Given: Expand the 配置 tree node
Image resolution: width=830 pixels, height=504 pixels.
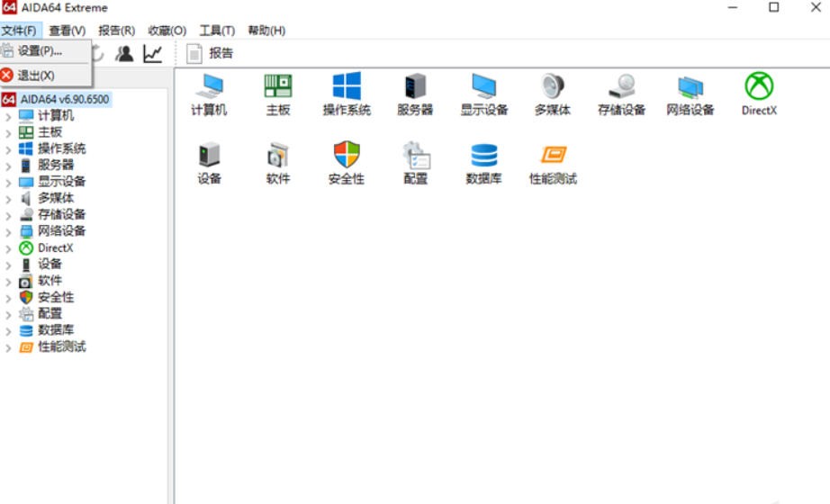Looking at the screenshot, I should click(8, 314).
